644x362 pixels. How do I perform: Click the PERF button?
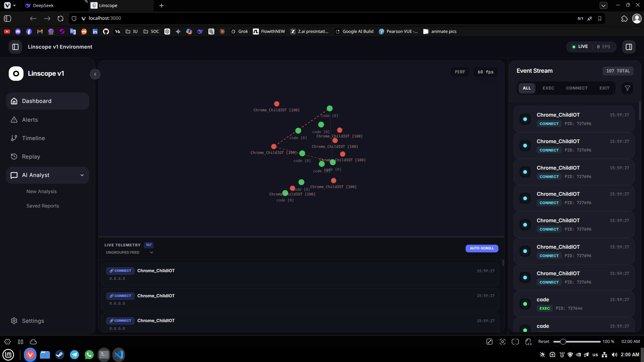pos(460,72)
